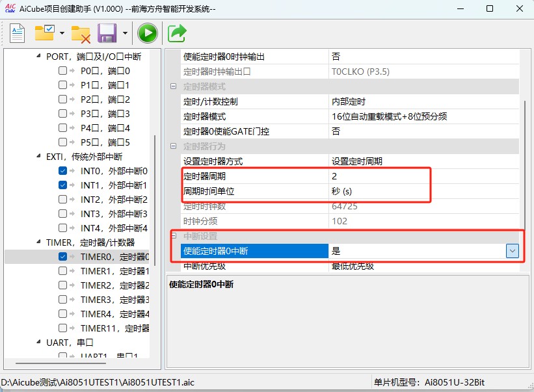Close project via folder-with-X icon
The image size is (534, 392).
(x=81, y=34)
